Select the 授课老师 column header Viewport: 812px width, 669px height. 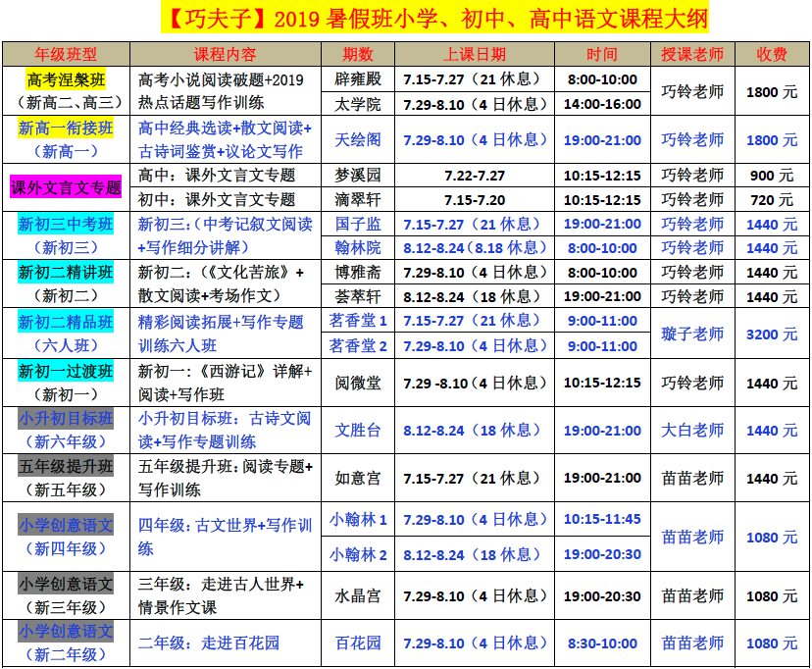coord(692,54)
